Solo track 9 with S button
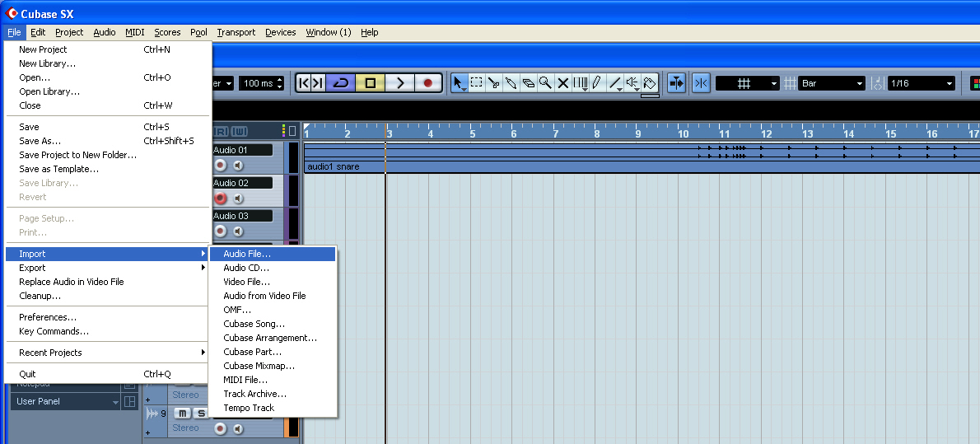This screenshot has width=980, height=444. click(x=201, y=414)
